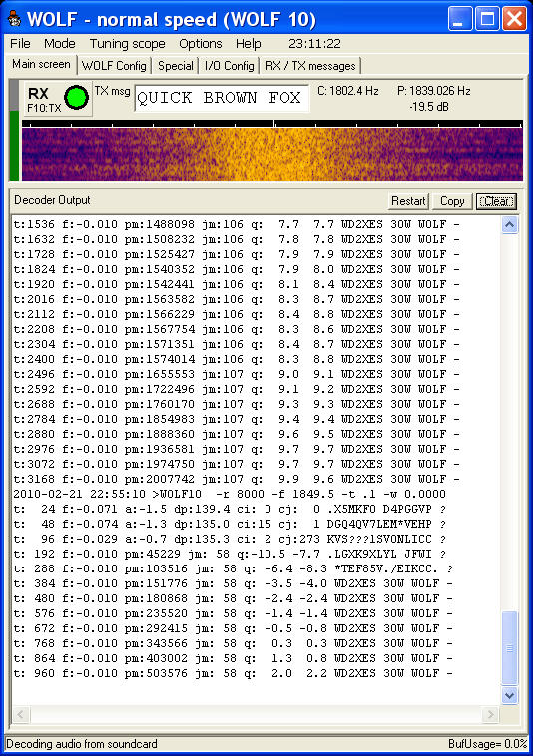Select line with .LGXK9XLYL JFWI text
This screenshot has height=756, width=533.
230,554
